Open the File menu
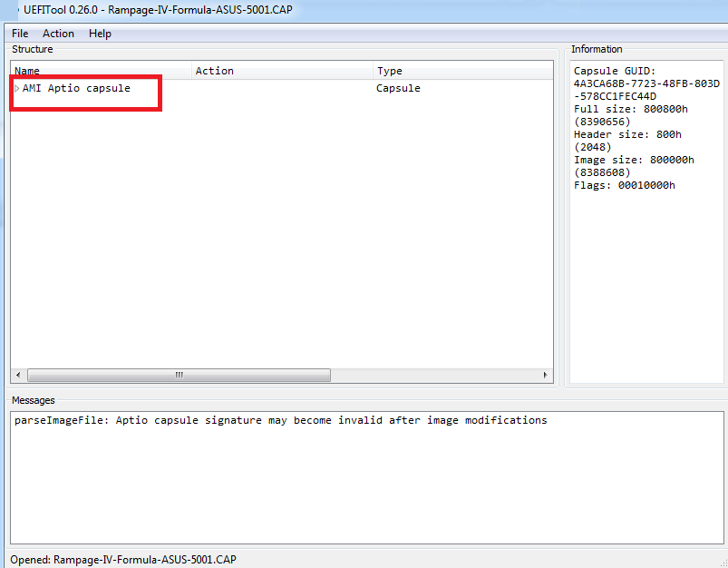Viewport: 728px width, 568px height. [x=20, y=34]
